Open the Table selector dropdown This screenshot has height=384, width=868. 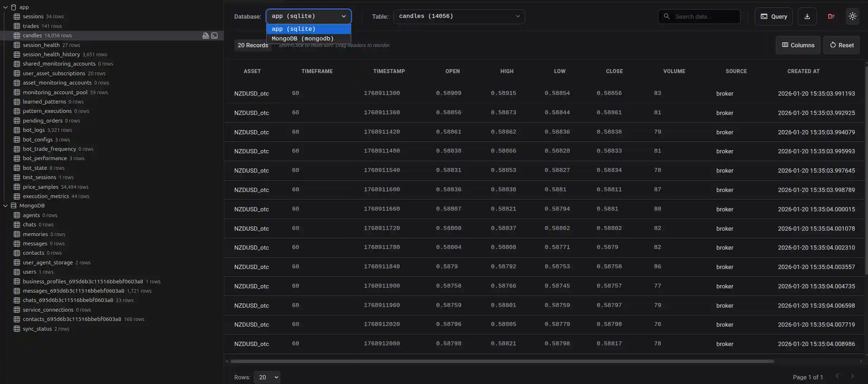459,16
